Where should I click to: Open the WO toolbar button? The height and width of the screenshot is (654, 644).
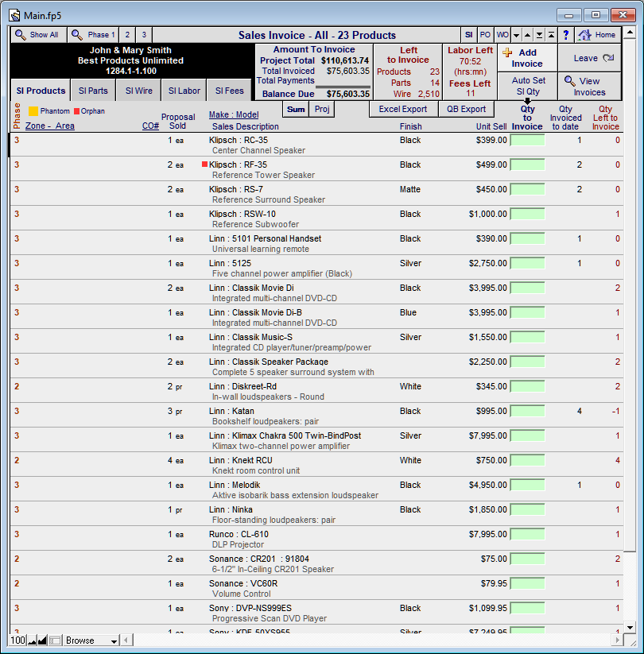click(x=502, y=35)
